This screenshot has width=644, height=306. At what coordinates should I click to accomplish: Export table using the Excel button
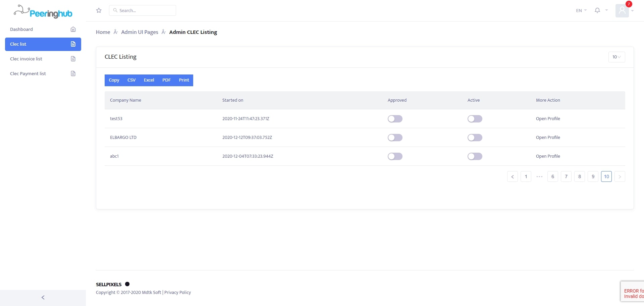click(149, 80)
